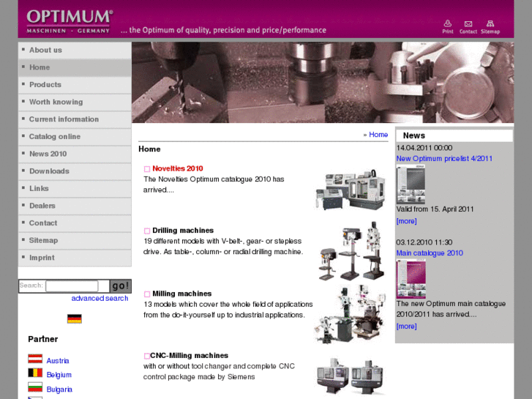The image size is (532, 399).
Task: Open Contact in the sidebar menu
Action: [75, 223]
